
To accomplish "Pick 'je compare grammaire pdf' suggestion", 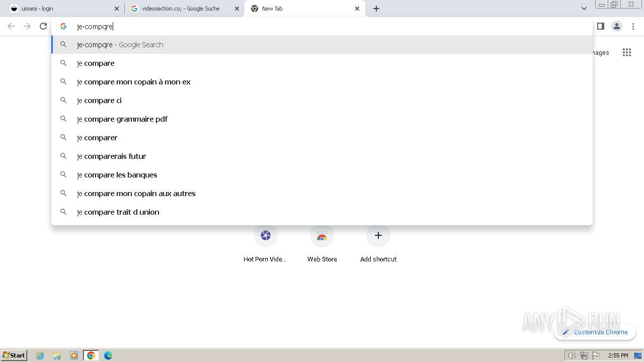I will pos(322,119).
